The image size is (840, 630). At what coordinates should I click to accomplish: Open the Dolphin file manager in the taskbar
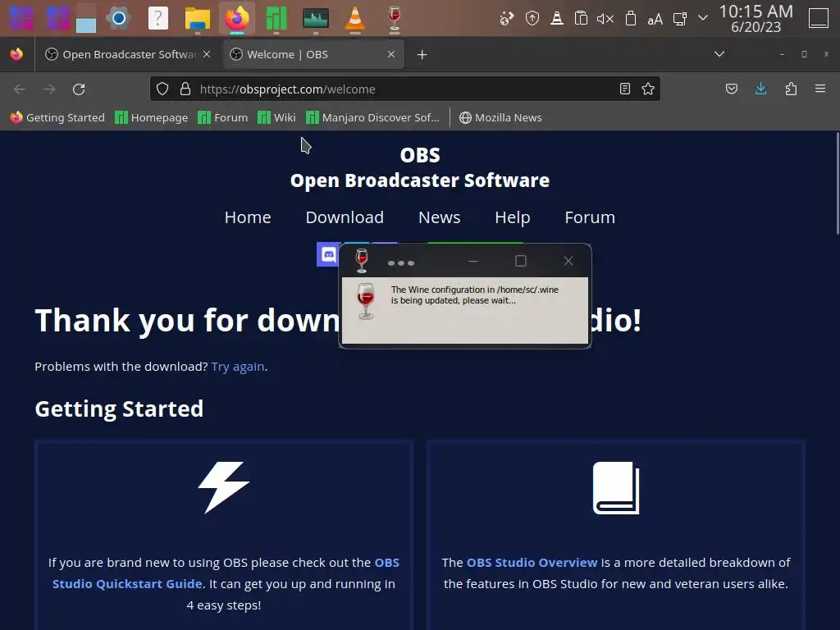tap(197, 19)
